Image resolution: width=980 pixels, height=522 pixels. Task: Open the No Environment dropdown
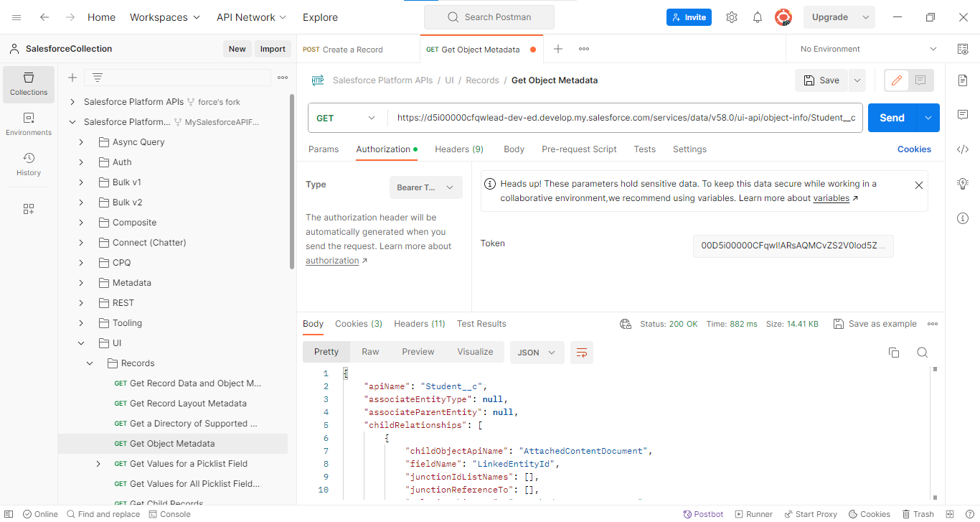868,49
